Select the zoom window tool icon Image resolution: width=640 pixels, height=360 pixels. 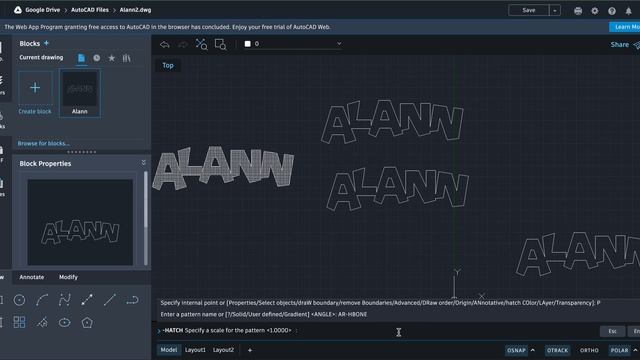[x=220, y=44]
